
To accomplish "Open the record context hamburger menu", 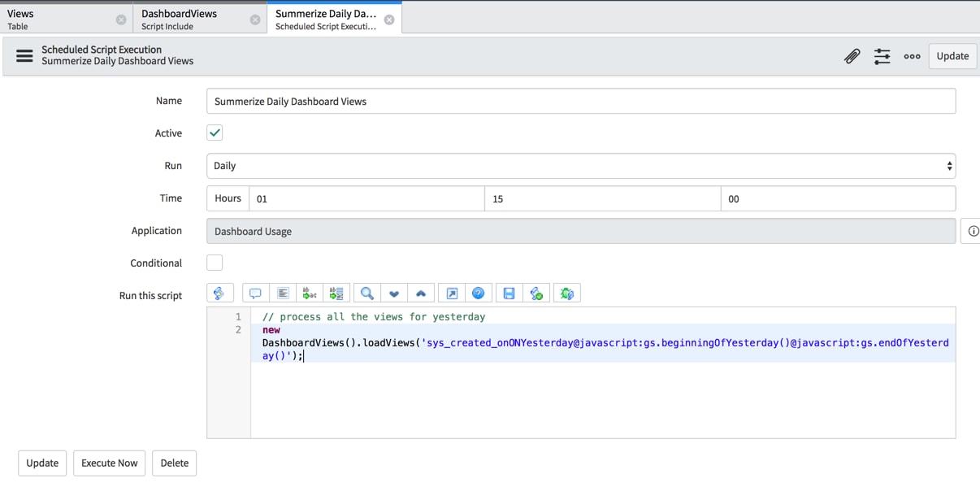I will pos(24,56).
